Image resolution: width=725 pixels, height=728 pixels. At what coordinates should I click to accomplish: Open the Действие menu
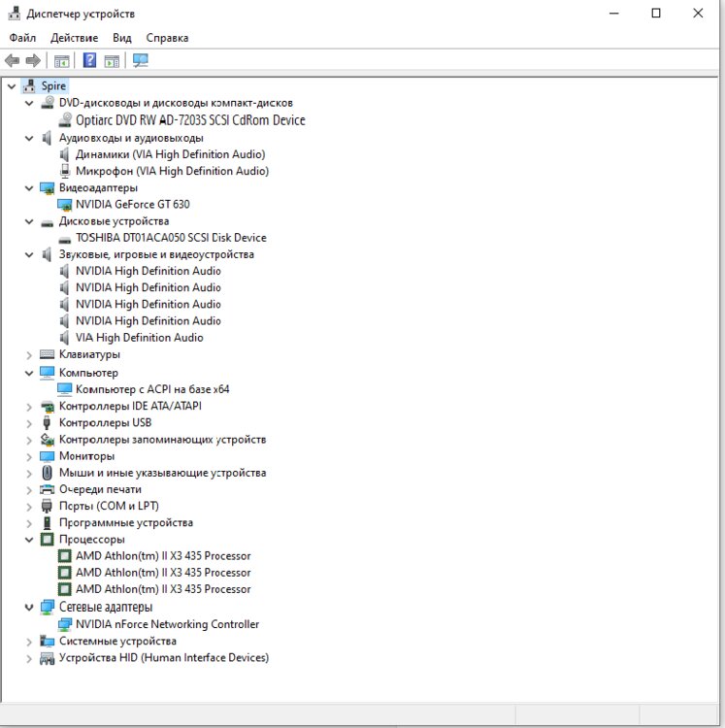[76, 38]
